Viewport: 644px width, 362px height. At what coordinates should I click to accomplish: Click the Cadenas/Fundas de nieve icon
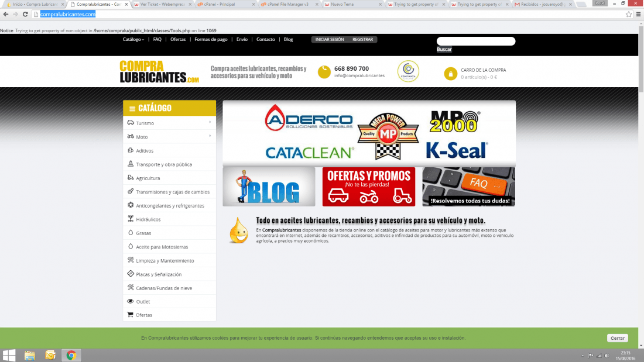(131, 287)
